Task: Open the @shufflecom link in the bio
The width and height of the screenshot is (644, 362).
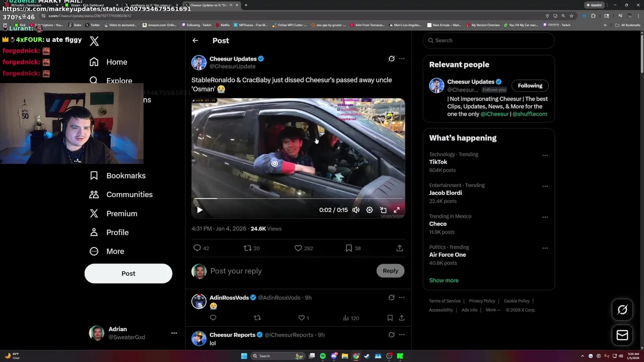Action: coord(530,114)
